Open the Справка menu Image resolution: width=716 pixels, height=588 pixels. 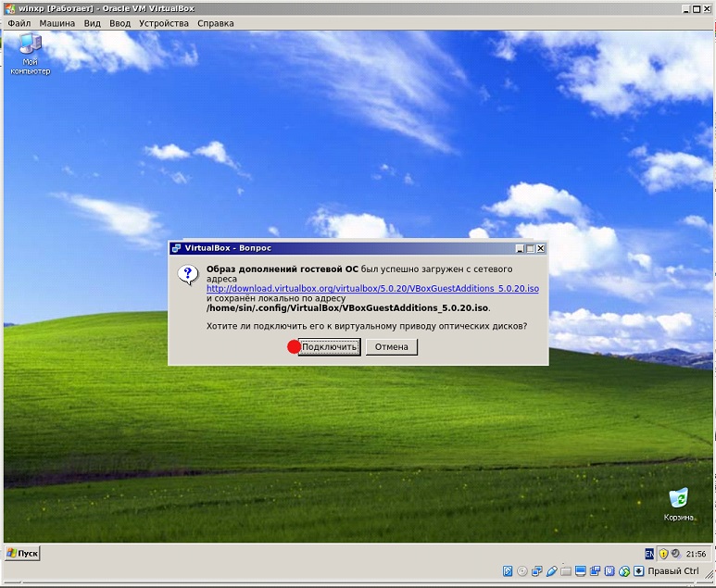(216, 23)
